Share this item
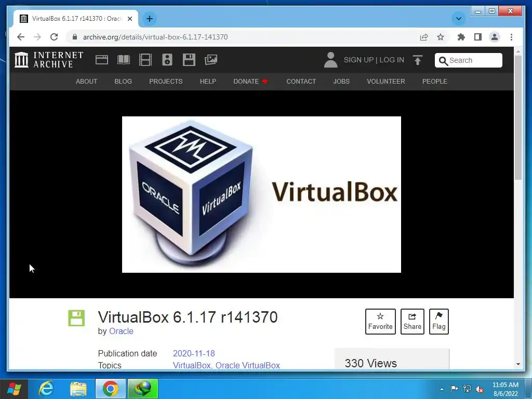The width and height of the screenshot is (532, 399). [412, 321]
